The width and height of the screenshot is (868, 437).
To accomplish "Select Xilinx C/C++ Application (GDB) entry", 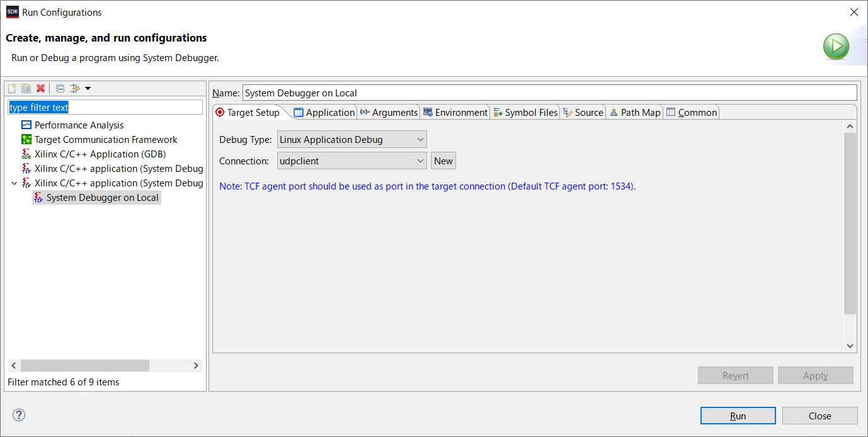I will (100, 154).
